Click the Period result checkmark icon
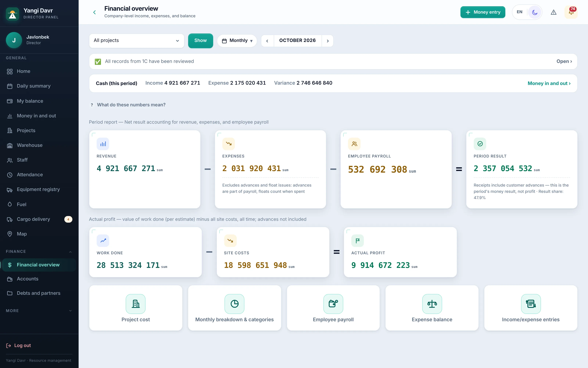This screenshot has height=368, width=588. (x=480, y=144)
